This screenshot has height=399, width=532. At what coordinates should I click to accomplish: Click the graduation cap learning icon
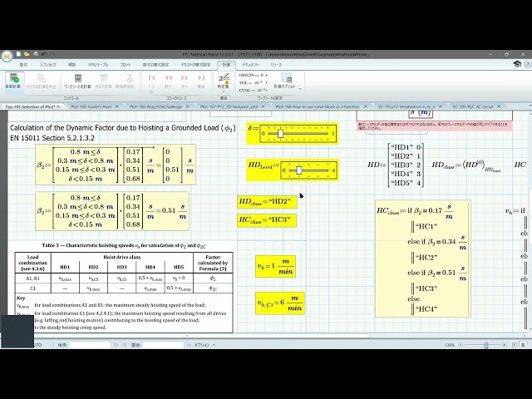tap(517, 64)
